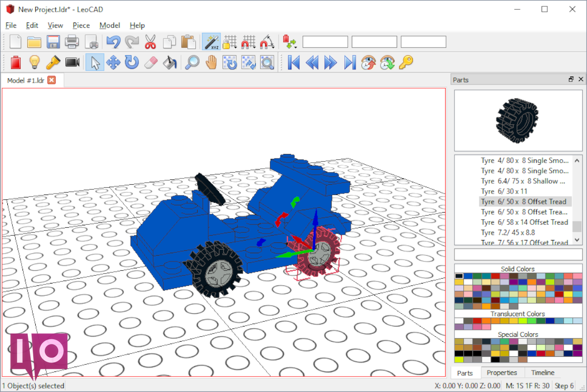Toggle the move snap lock grid button
This screenshot has height=392, width=587.
click(230, 42)
